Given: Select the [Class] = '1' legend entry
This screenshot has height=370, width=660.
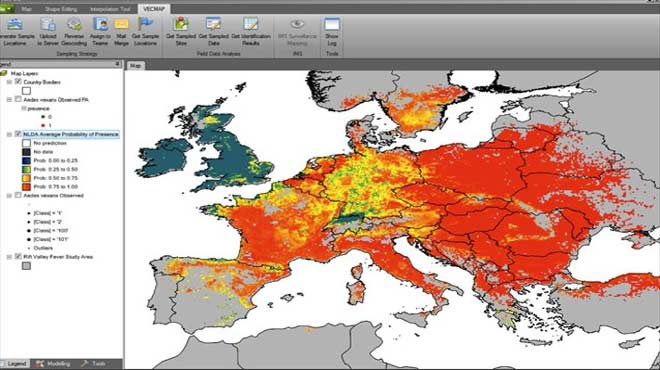Looking at the screenshot, I should 48,213.
